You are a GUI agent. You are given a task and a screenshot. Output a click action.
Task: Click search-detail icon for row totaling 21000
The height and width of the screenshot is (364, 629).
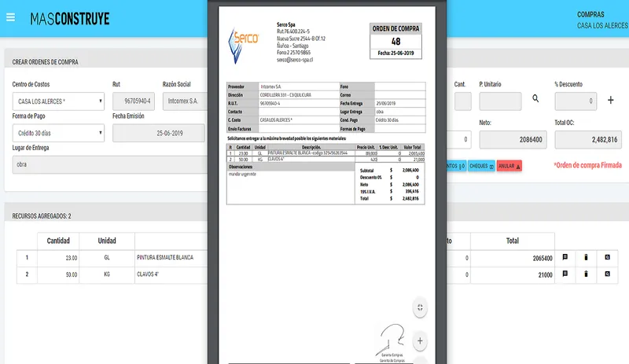(607, 274)
